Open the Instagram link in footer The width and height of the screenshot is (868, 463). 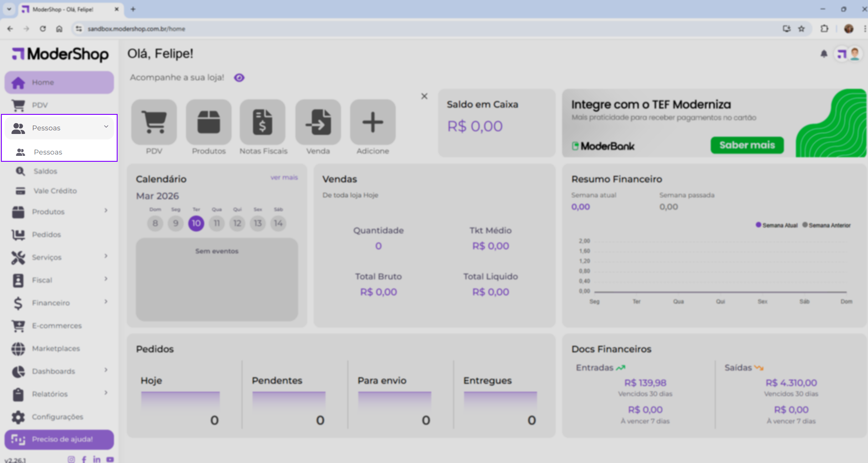[71, 459]
